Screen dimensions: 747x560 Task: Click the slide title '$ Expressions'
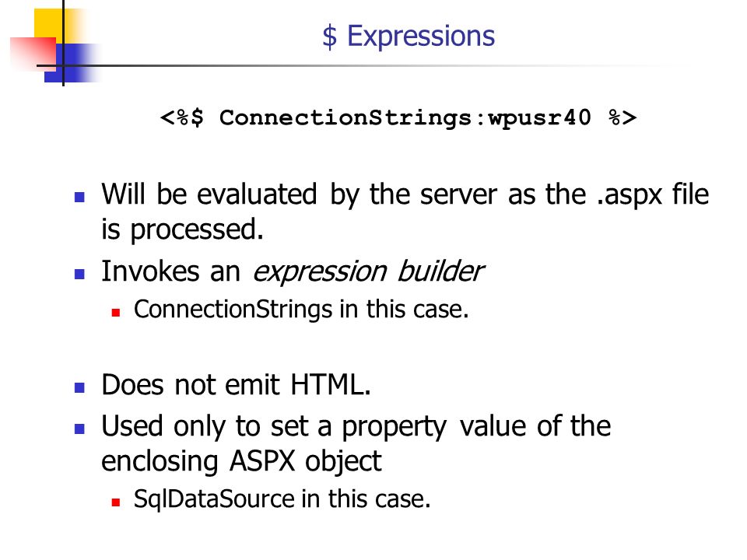pos(409,37)
